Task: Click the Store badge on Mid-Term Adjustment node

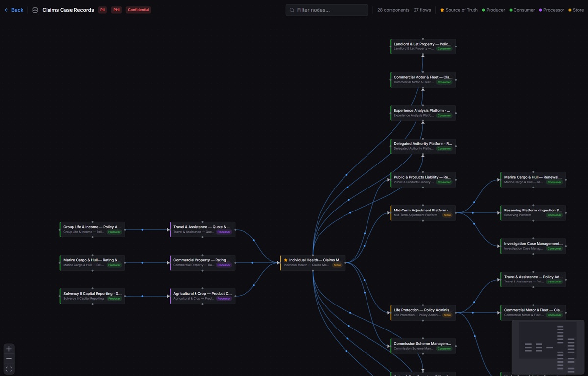Action: click(x=447, y=215)
